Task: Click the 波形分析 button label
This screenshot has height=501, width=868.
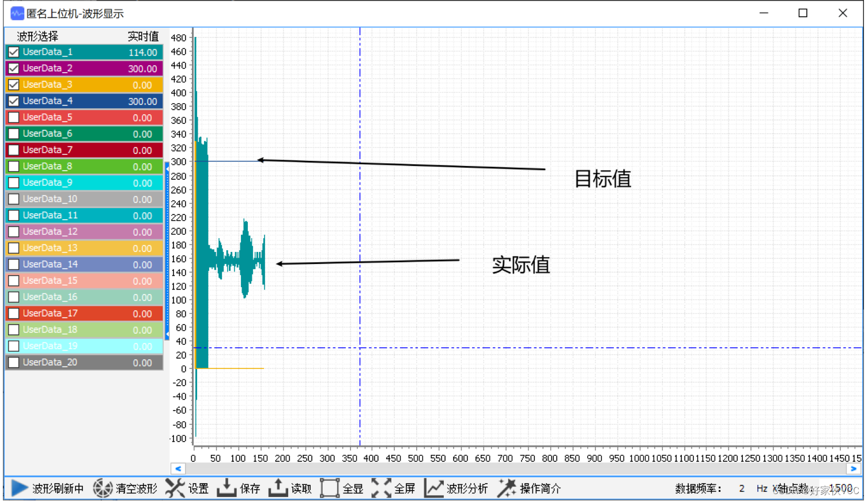Action: pyautogui.click(x=467, y=489)
